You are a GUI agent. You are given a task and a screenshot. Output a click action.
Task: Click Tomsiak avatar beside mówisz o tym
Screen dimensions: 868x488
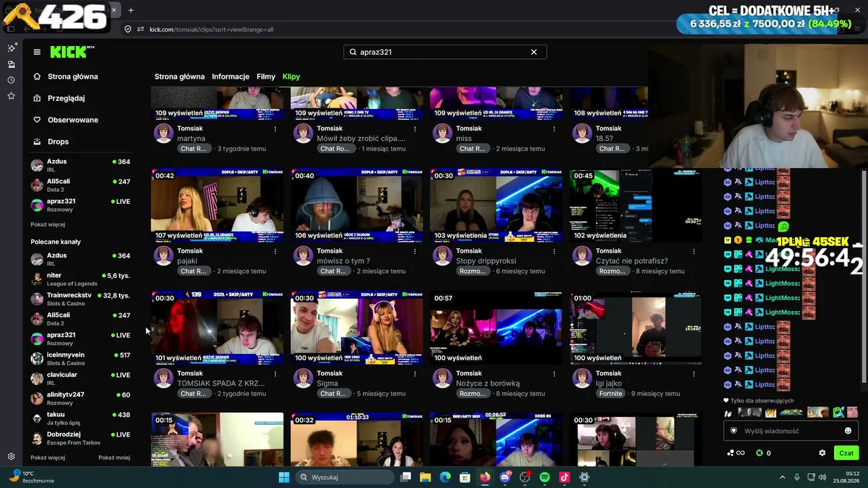[303, 256]
